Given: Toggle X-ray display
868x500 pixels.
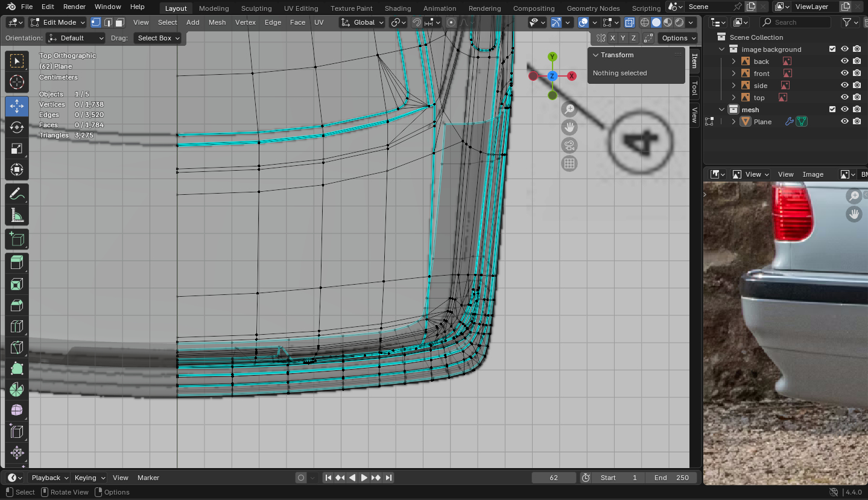Looking at the screenshot, I should (630, 22).
